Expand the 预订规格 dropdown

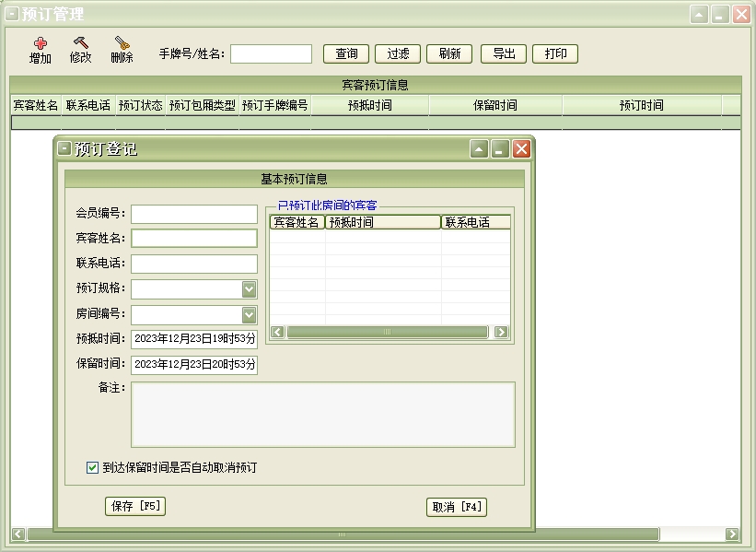pyautogui.click(x=249, y=289)
